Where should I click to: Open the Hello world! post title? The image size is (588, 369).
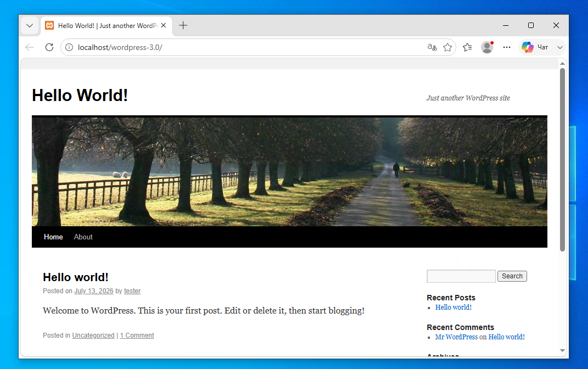pyautogui.click(x=76, y=277)
